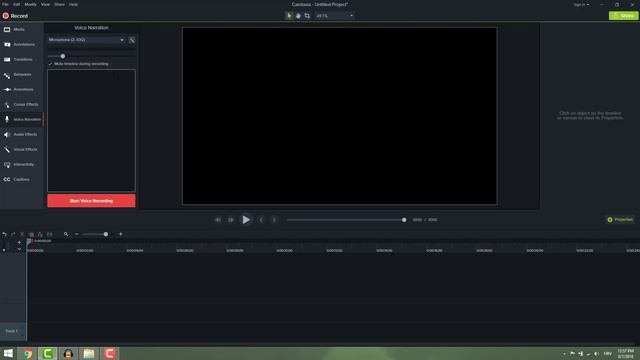Click the playback scrubber handle
640x360 pixels.
tap(404, 220)
